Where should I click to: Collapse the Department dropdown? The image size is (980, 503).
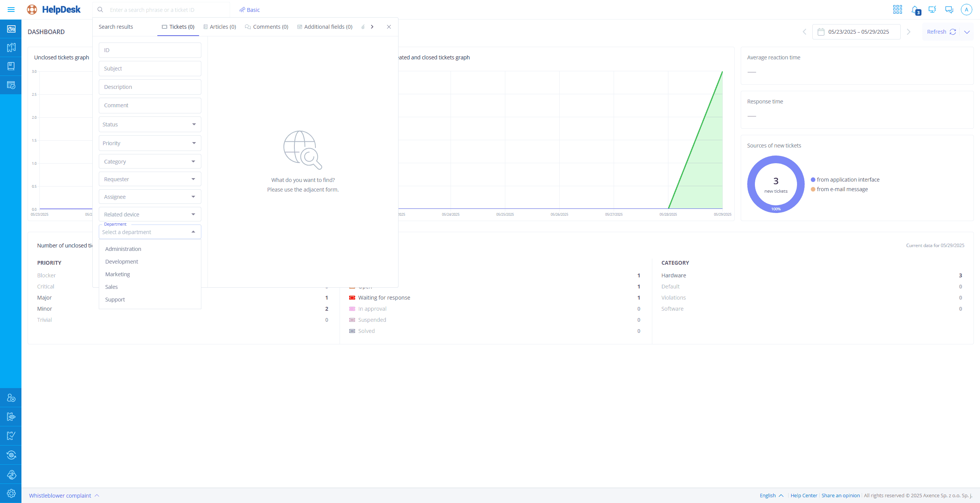tap(193, 232)
